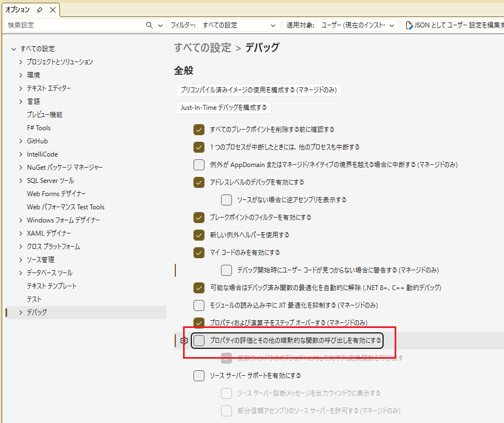This screenshot has height=423, width=504.
Task: Disable the マイ コードのみを有効にする checkbox
Action: (x=199, y=253)
